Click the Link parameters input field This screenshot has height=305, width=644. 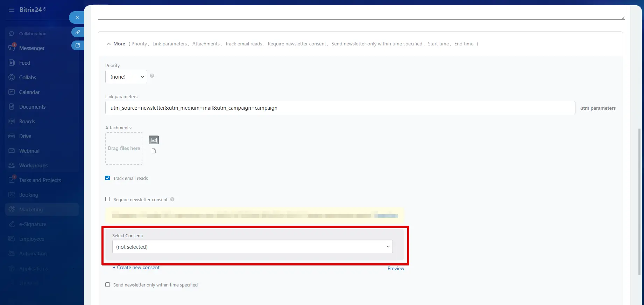(x=340, y=108)
